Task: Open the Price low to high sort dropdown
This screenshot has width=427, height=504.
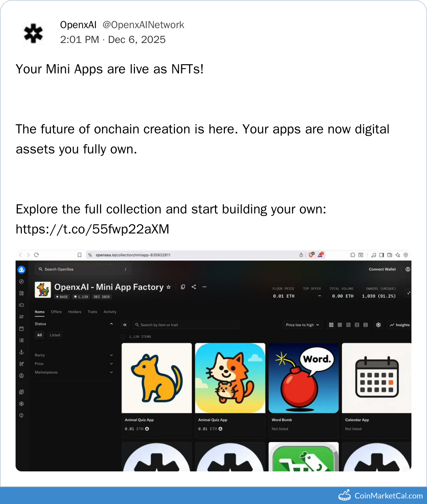Action: pyautogui.click(x=302, y=325)
